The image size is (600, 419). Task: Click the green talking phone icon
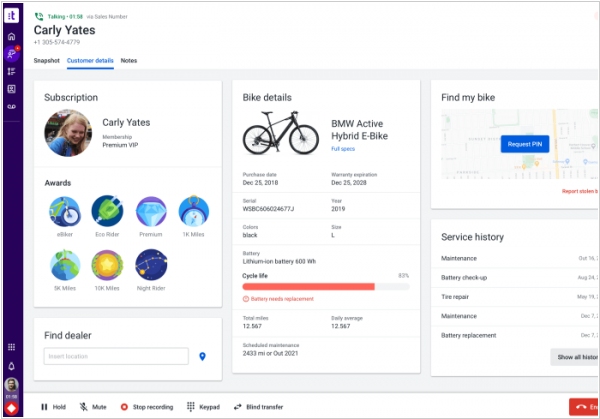39,16
